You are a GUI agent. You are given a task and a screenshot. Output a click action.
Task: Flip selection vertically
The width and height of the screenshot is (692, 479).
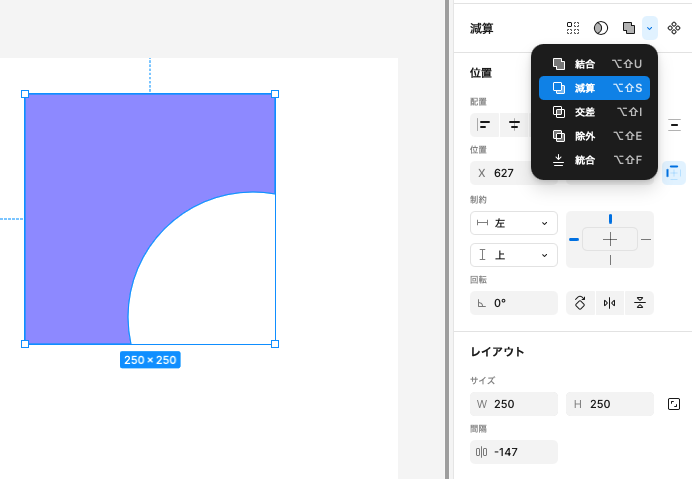point(639,303)
